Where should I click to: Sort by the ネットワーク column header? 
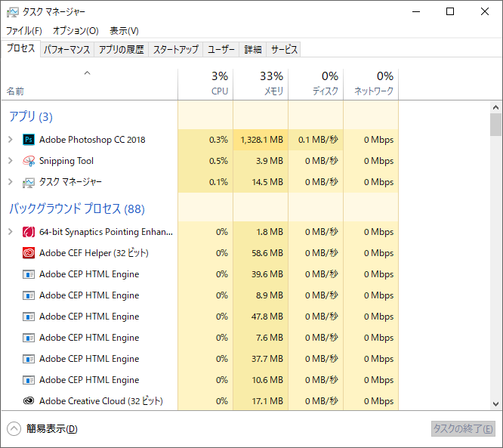pos(371,85)
